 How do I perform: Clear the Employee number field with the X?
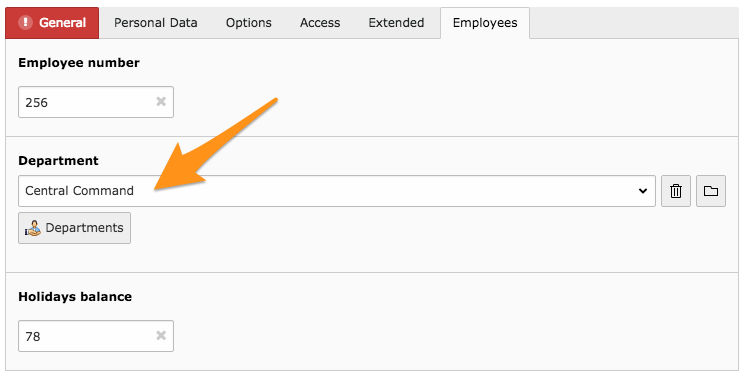pyautogui.click(x=161, y=101)
